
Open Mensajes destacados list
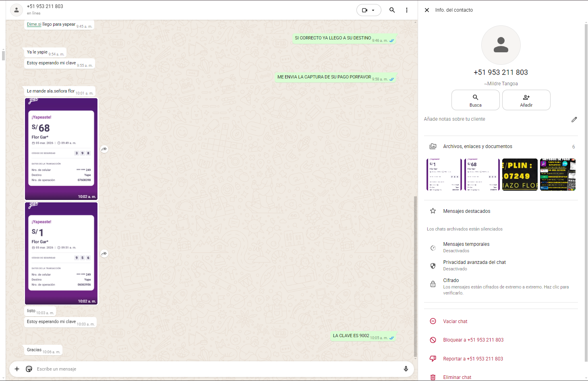coord(466,211)
